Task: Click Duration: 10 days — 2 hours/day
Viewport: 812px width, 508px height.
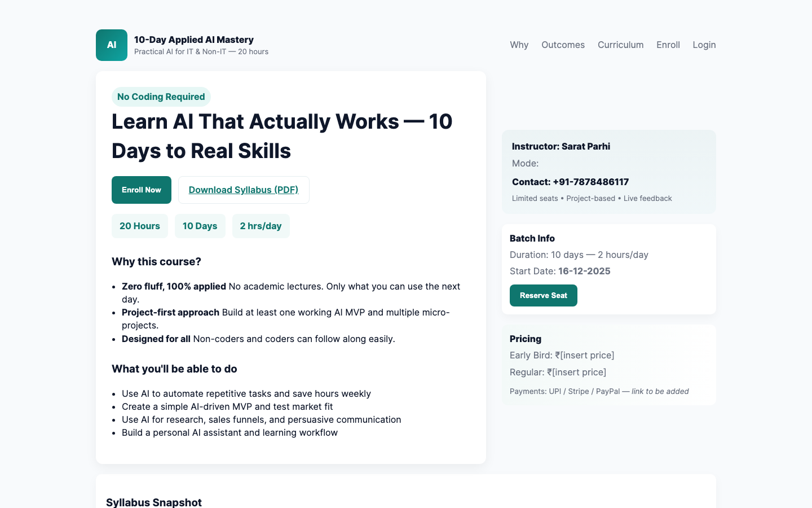Action: tap(579, 255)
